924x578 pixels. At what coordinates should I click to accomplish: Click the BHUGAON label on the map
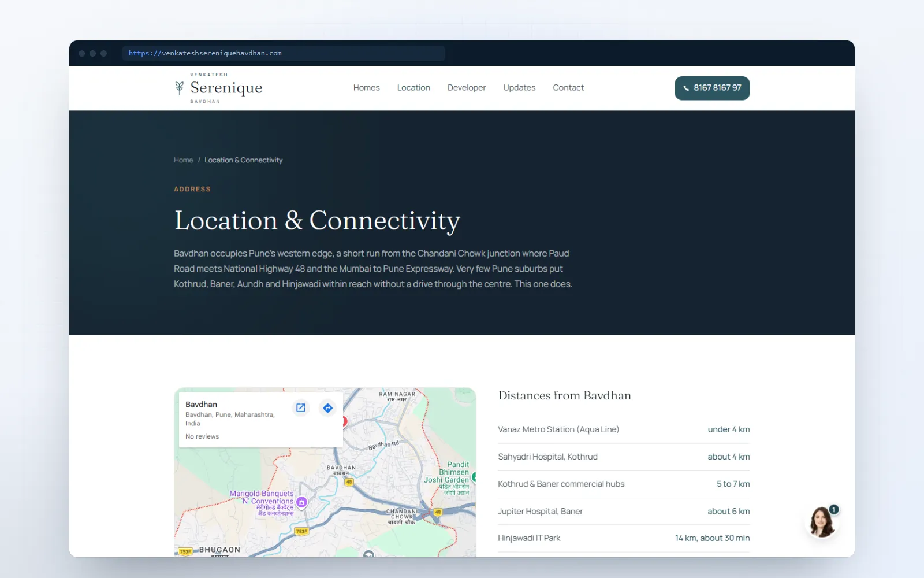pos(219,550)
